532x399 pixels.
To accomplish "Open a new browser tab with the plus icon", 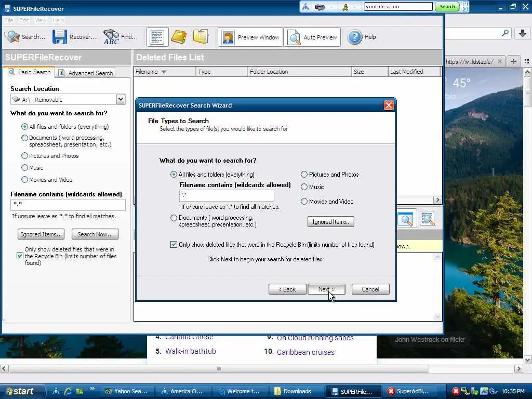I will [x=514, y=61].
